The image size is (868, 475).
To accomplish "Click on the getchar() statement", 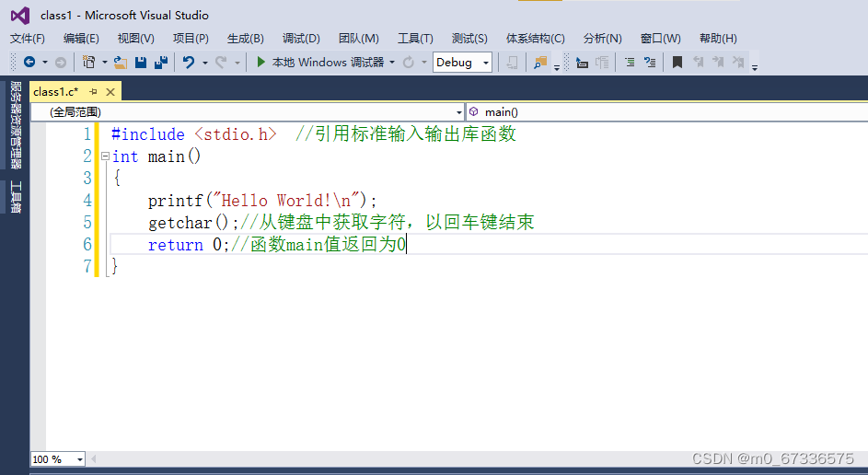I will 193,223.
